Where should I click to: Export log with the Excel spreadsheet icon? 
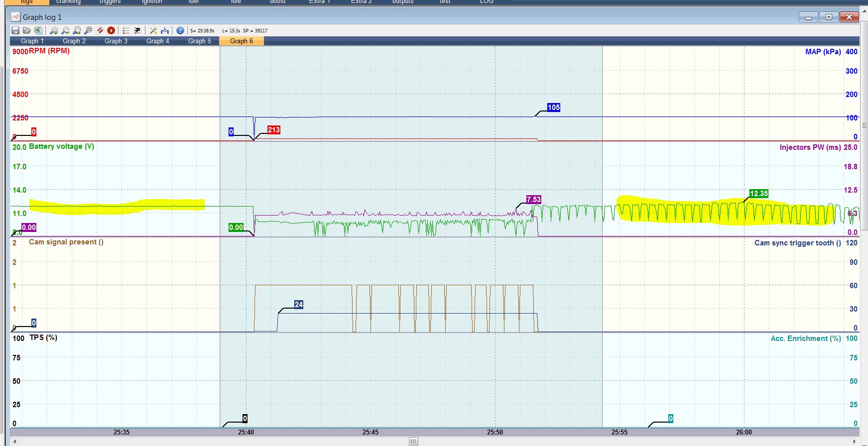38,31
